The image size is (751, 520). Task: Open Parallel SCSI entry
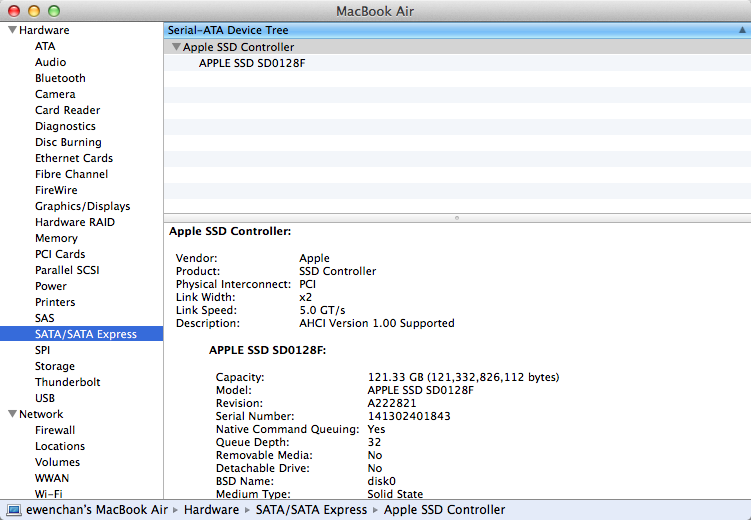click(67, 270)
